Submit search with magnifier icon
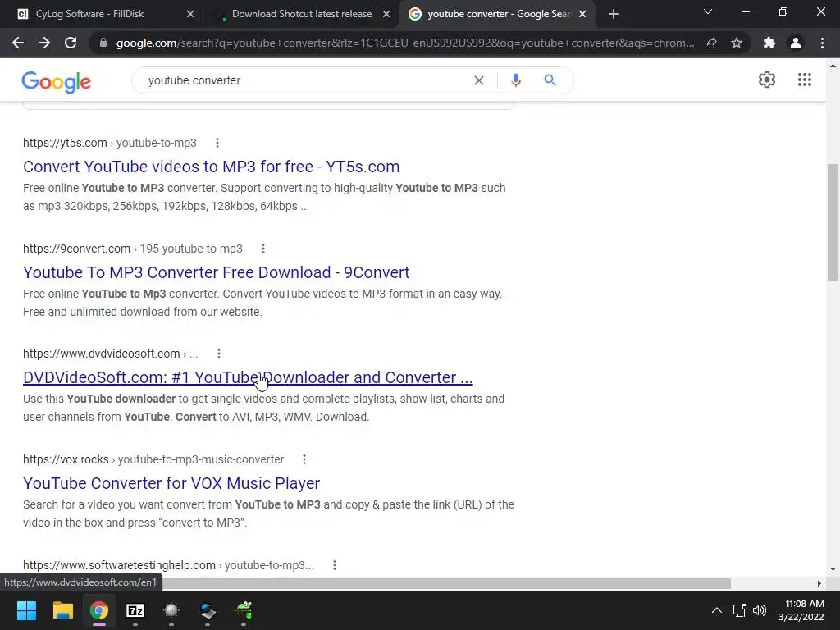 [x=550, y=80]
